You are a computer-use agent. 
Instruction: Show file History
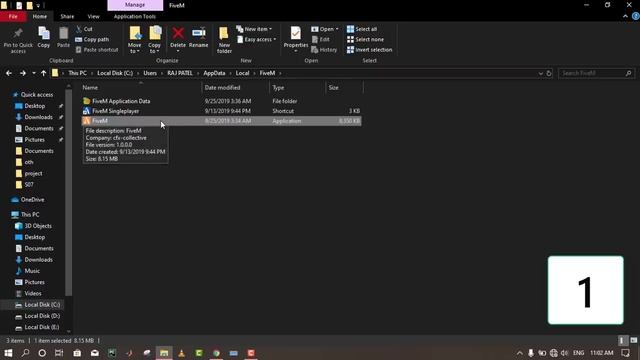pyautogui.click(x=324, y=49)
